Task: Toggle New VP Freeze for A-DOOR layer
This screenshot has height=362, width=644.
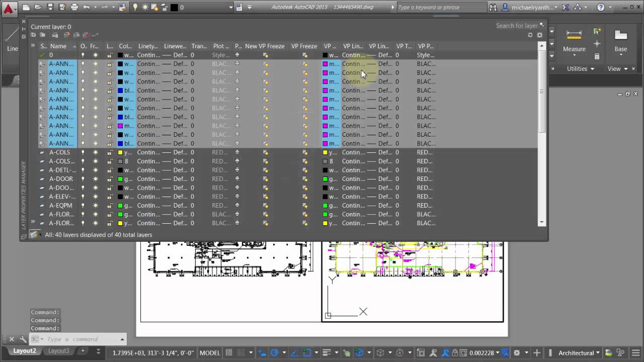Action: point(265,179)
